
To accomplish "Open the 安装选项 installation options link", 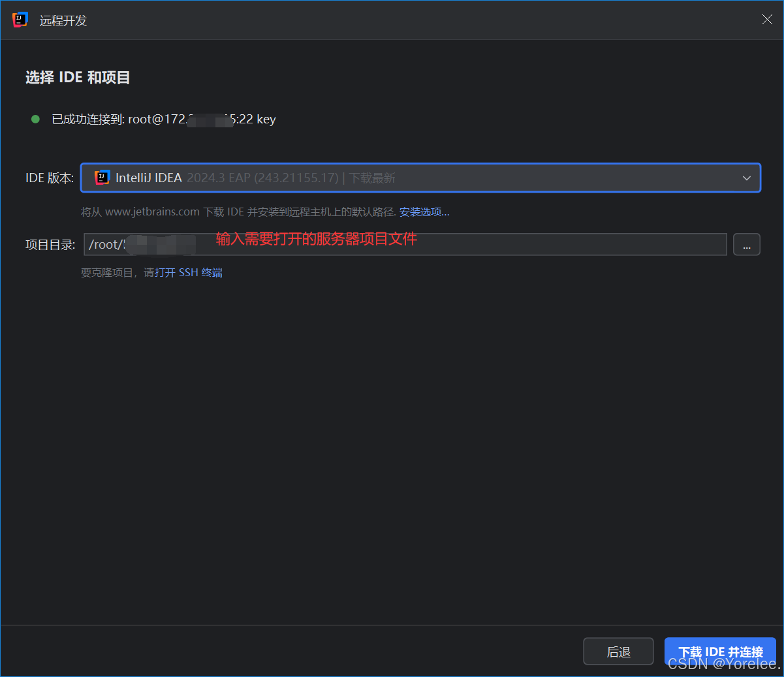I will pyautogui.click(x=423, y=211).
